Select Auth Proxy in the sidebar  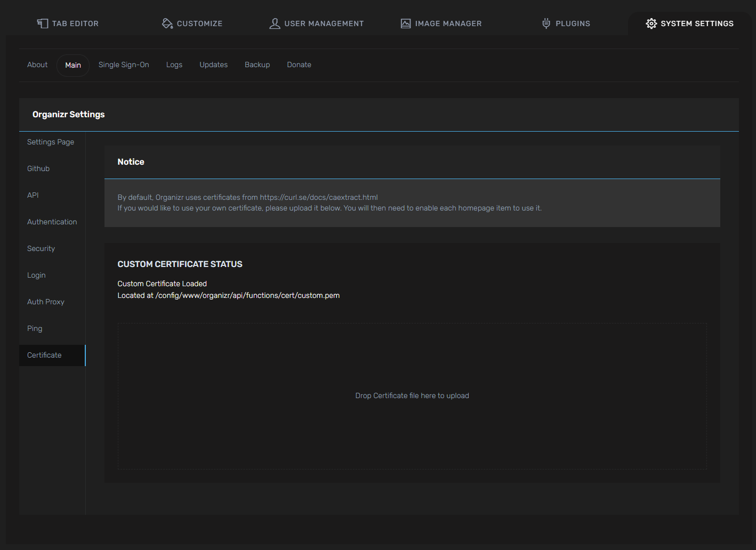(x=45, y=302)
